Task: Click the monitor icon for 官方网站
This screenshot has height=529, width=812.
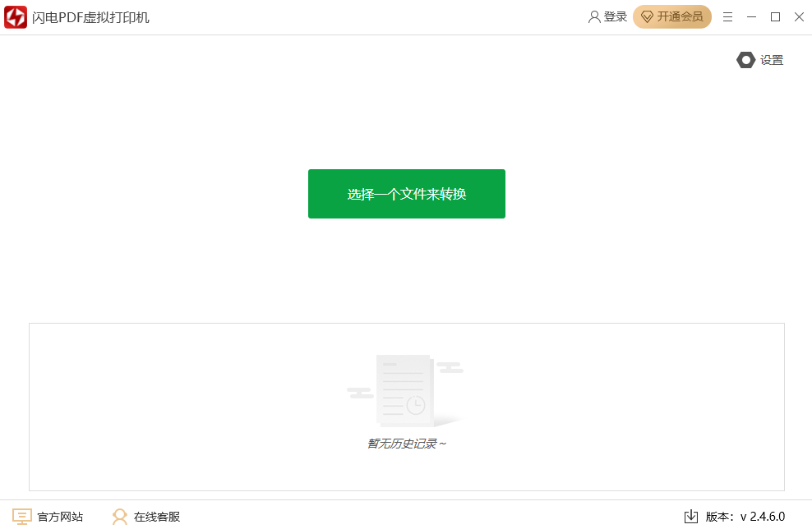Action: coord(21,517)
